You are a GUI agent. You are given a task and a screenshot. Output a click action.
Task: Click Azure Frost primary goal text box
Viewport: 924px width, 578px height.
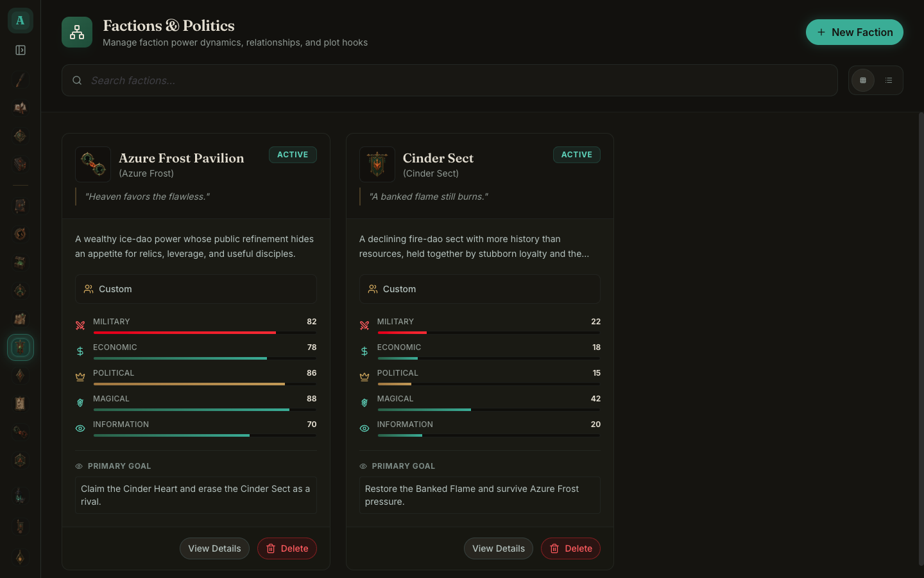[x=196, y=495]
